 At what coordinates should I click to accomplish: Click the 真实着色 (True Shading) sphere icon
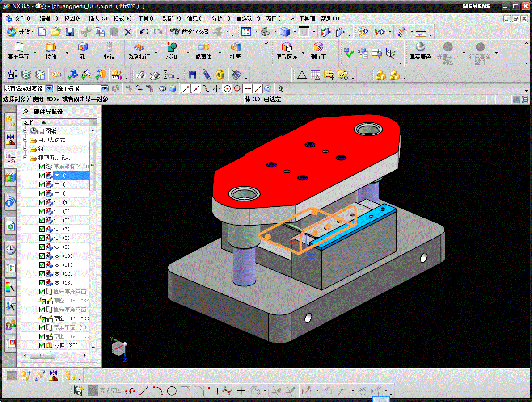[420, 47]
